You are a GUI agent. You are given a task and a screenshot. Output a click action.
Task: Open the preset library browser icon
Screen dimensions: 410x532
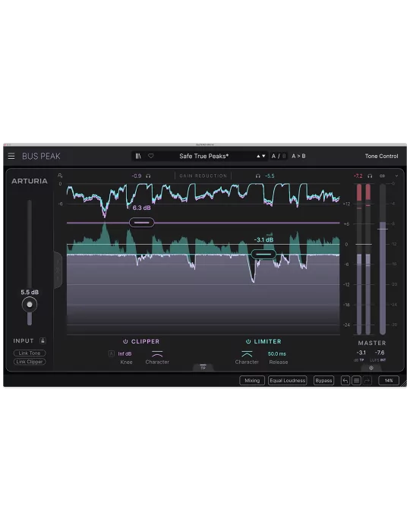point(138,156)
